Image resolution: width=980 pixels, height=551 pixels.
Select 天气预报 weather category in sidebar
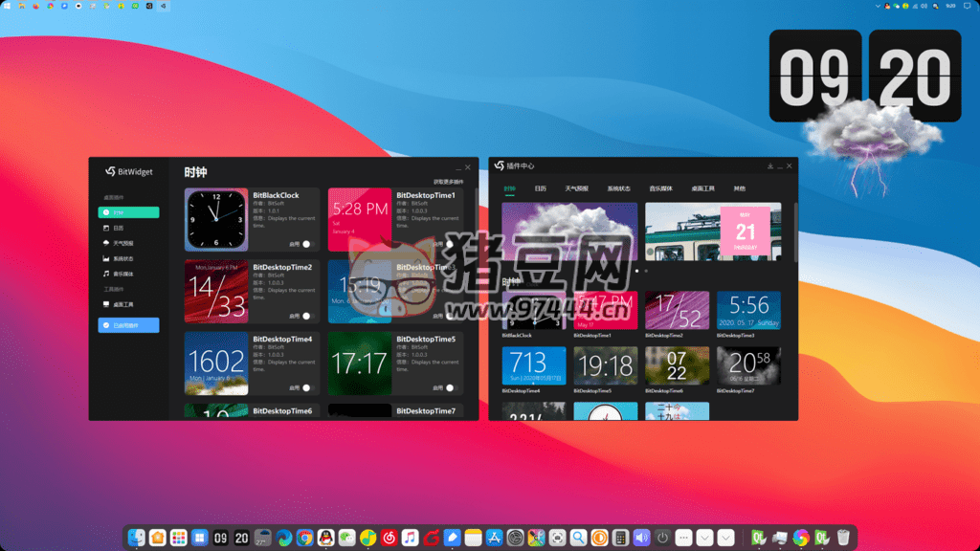(x=122, y=244)
